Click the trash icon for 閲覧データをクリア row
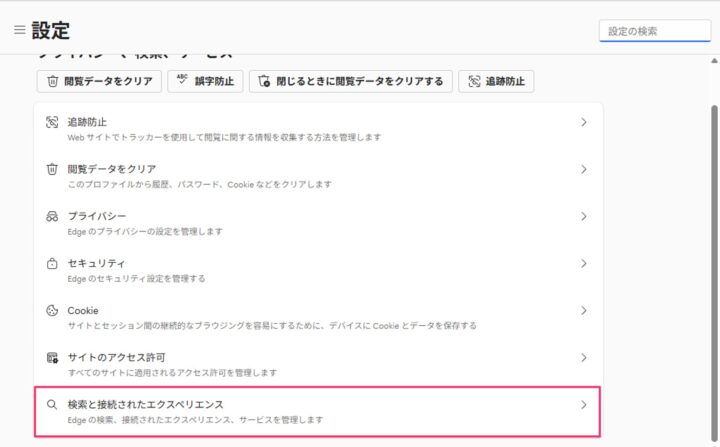The image size is (720, 447). (52, 169)
